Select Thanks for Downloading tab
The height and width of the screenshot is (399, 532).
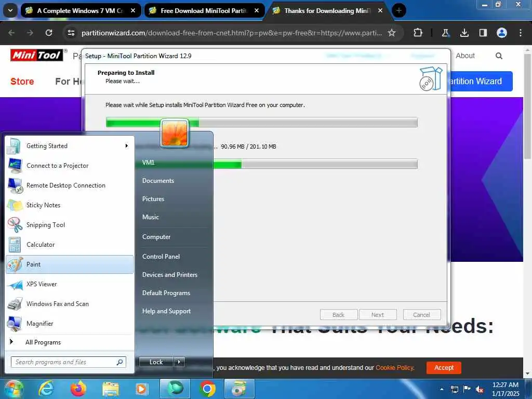(328, 10)
